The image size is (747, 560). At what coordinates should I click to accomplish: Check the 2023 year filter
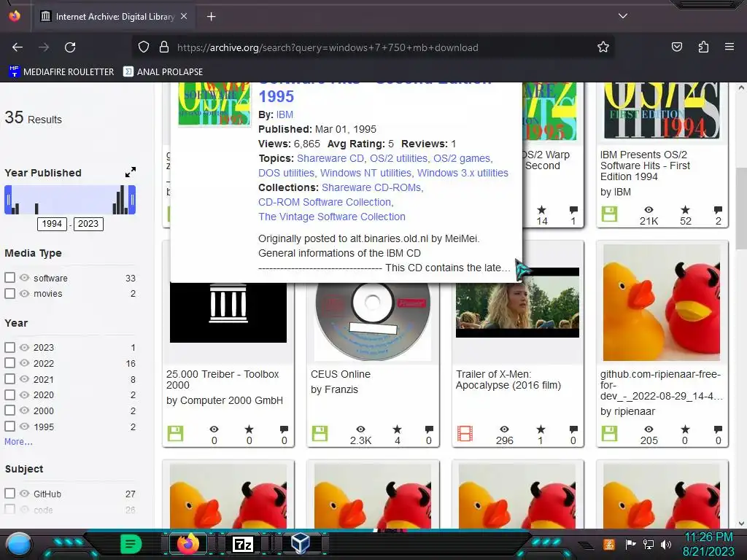click(x=9, y=347)
